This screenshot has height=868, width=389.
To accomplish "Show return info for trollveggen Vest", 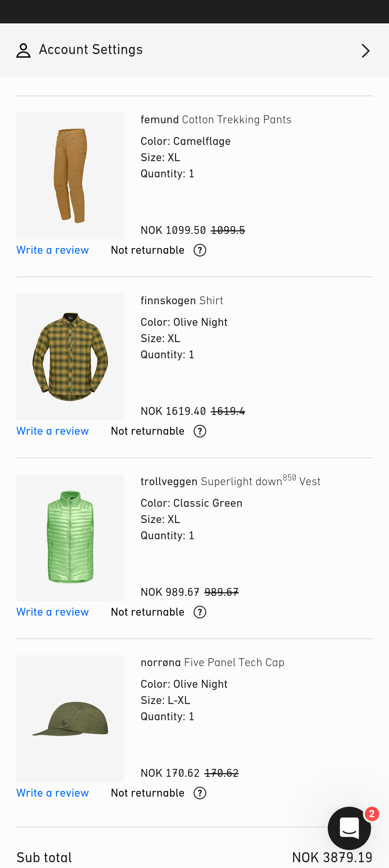I will click(x=200, y=612).
